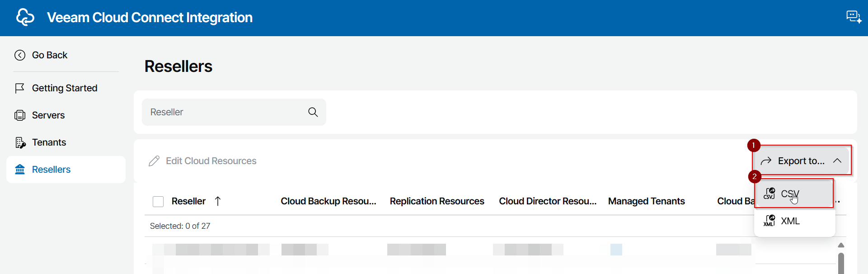Click the Export arrow icon
868x274 pixels.
pos(766,161)
